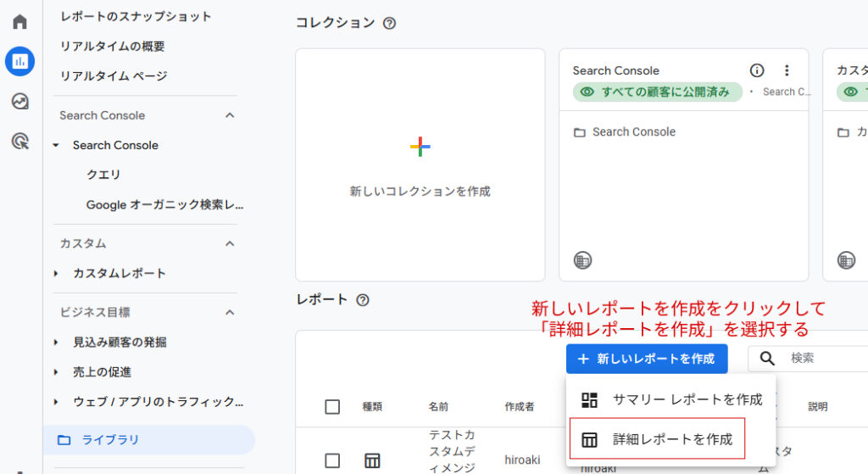
Task: Collapse the Search Console section chevron
Action: tap(229, 115)
